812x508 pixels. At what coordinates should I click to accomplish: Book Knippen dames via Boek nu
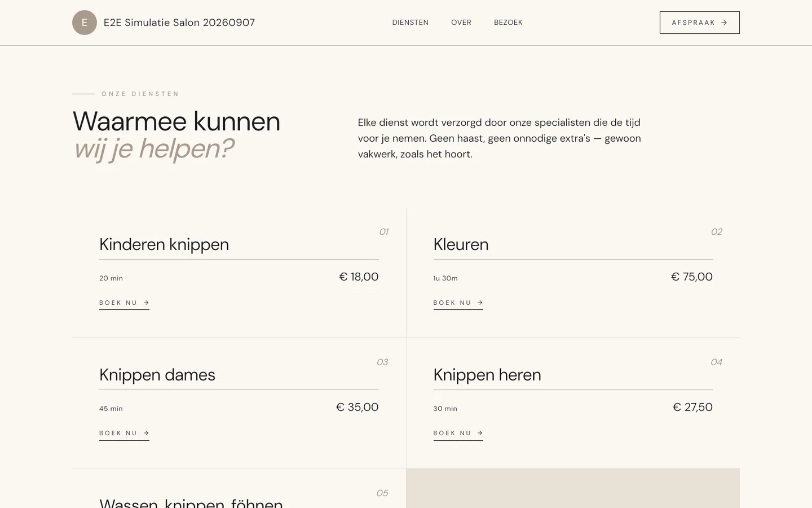coord(124,433)
